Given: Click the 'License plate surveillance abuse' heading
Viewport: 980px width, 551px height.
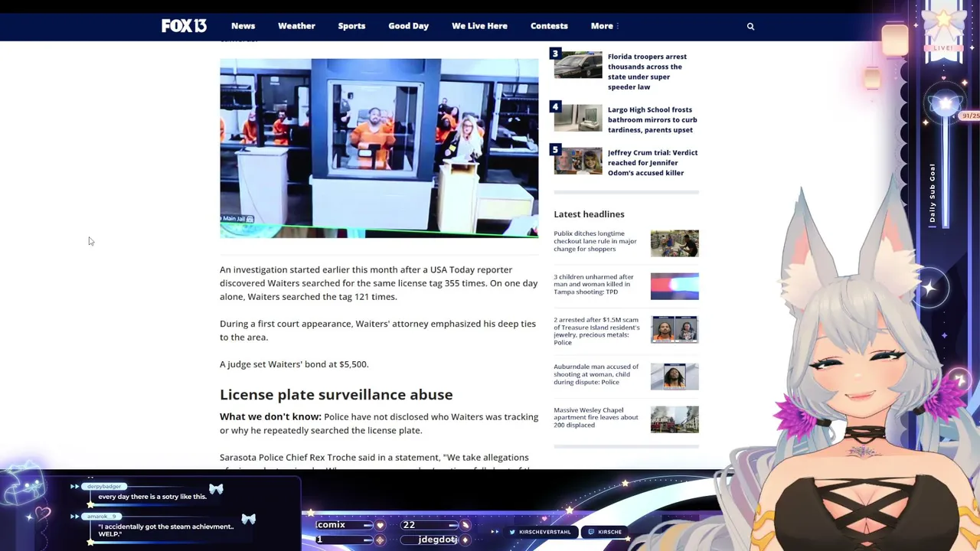Looking at the screenshot, I should coord(336,394).
